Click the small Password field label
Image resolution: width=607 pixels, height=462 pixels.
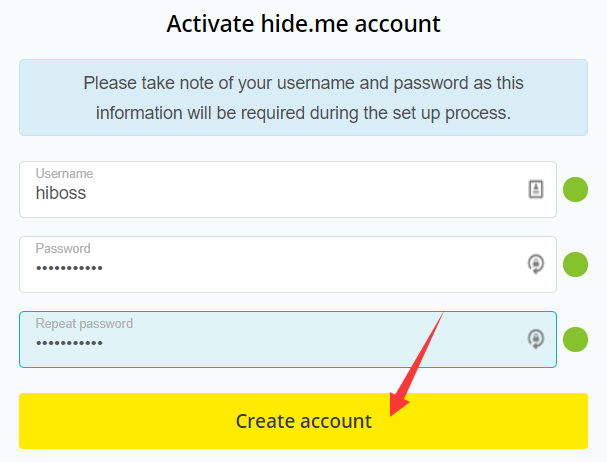click(x=63, y=248)
